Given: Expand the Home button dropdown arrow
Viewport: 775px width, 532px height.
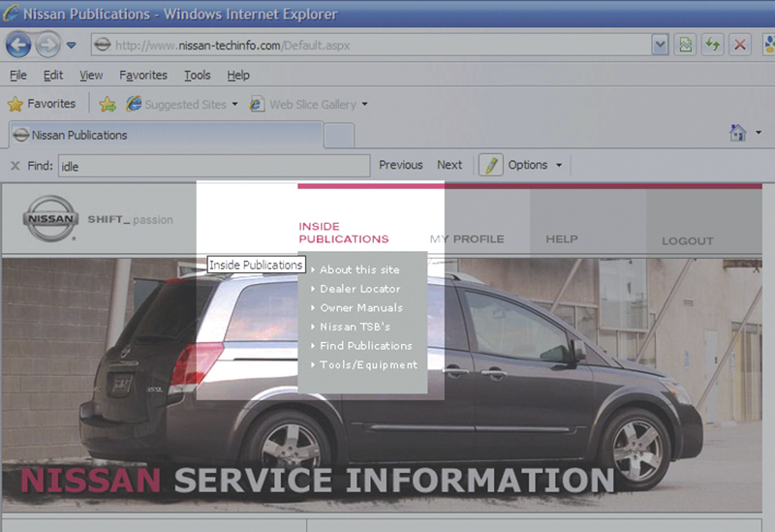Looking at the screenshot, I should [x=759, y=133].
